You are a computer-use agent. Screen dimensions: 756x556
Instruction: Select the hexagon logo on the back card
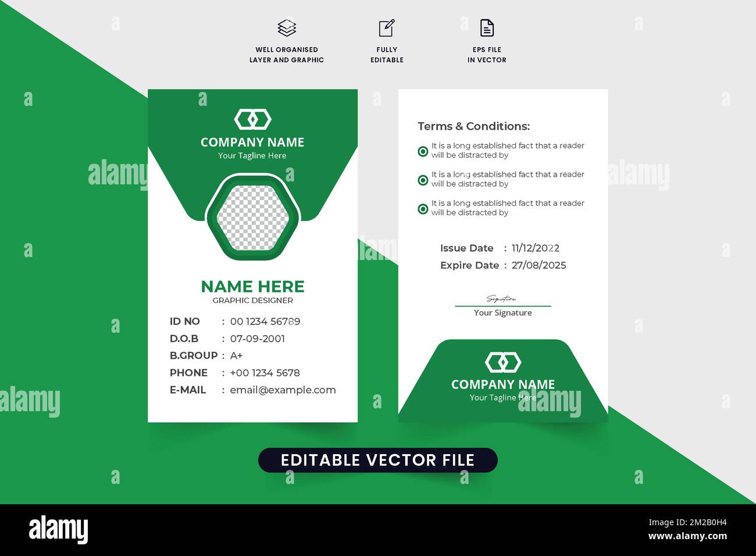pos(502,362)
